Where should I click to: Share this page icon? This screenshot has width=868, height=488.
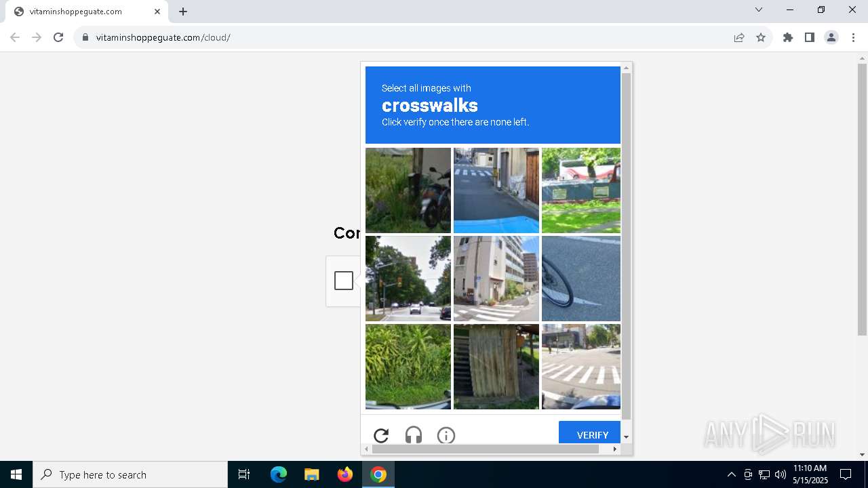(739, 37)
